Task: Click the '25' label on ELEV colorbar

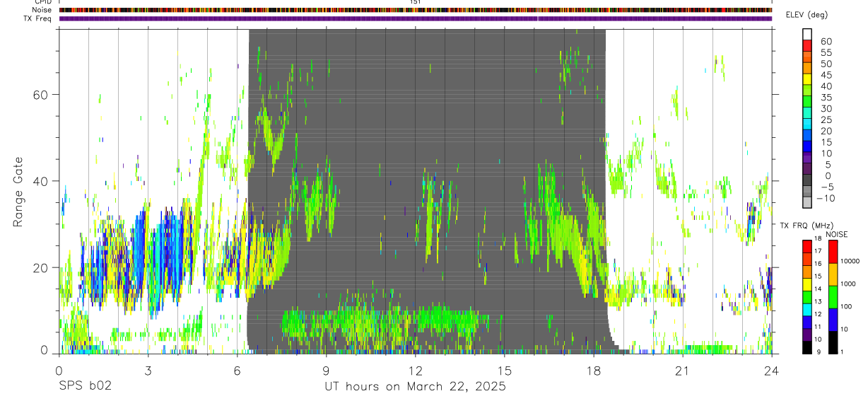Action: (826, 120)
